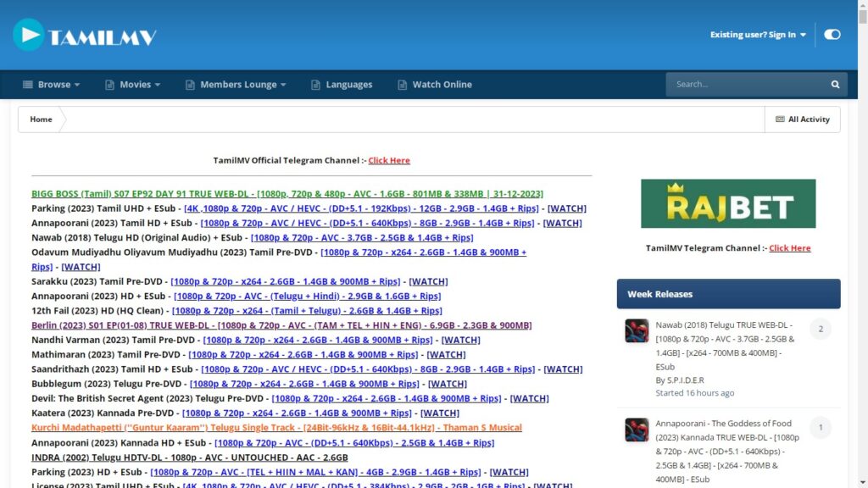Click the Browse menu list icon
This screenshot has width=868, height=488.
tap(27, 85)
